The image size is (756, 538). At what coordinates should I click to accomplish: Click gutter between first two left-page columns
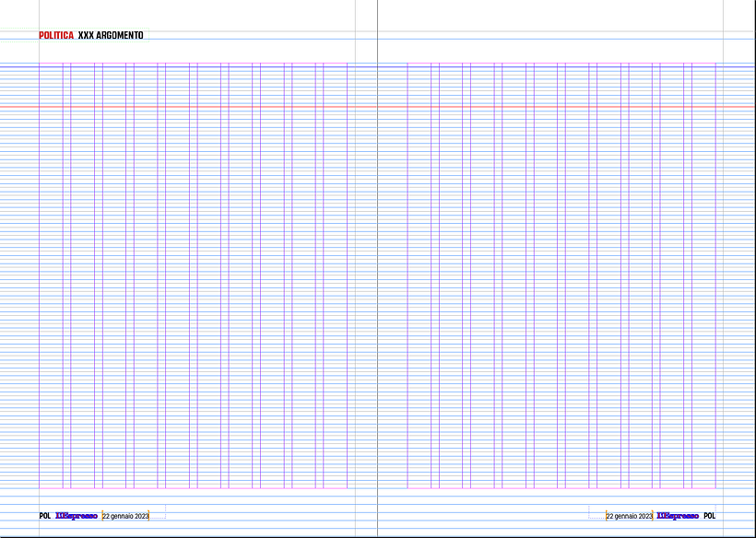(66, 276)
